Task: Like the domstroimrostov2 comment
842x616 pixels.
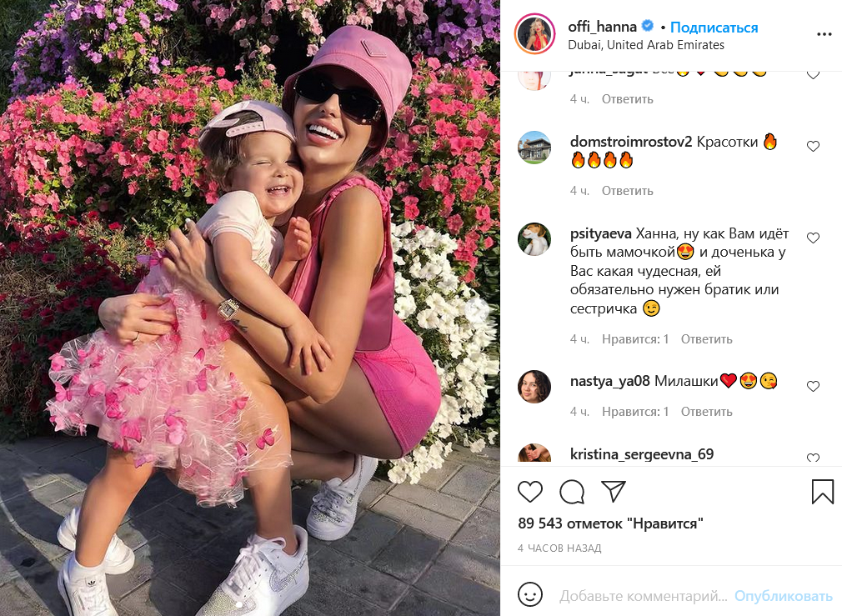Action: pyautogui.click(x=813, y=146)
